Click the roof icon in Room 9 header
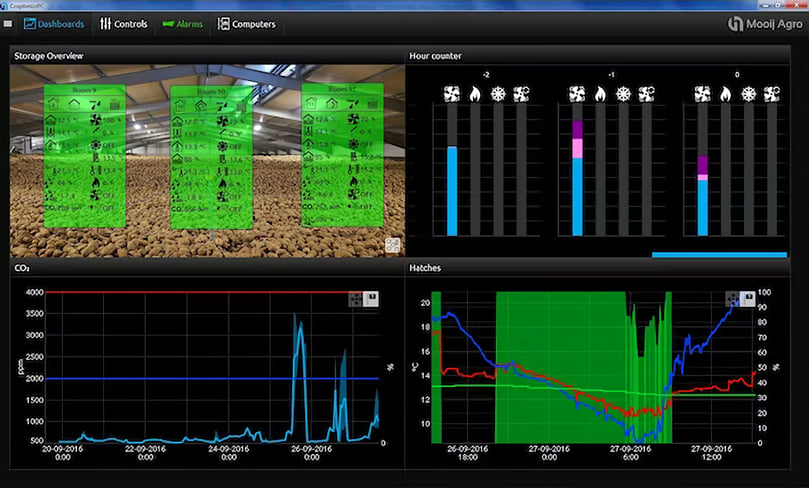This screenshot has width=809, height=488. pyautogui.click(x=74, y=105)
